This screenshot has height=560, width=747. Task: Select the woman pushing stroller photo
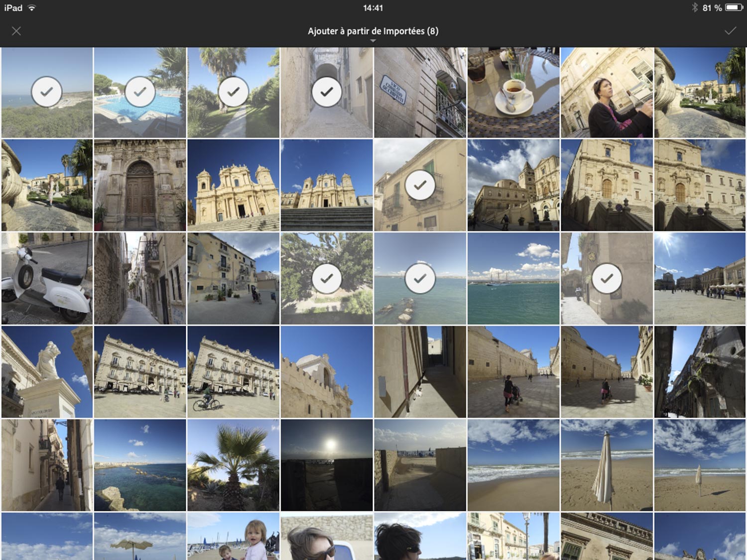[x=513, y=372]
